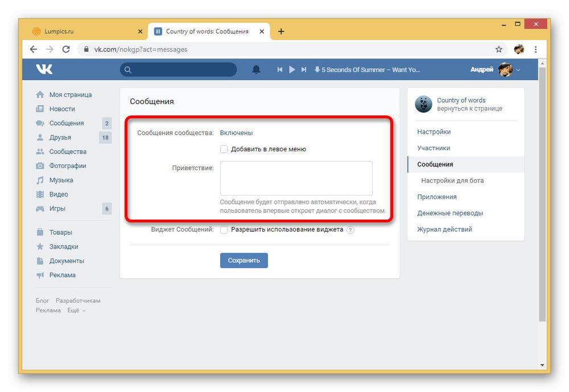Open Журнал действий section

click(x=444, y=229)
